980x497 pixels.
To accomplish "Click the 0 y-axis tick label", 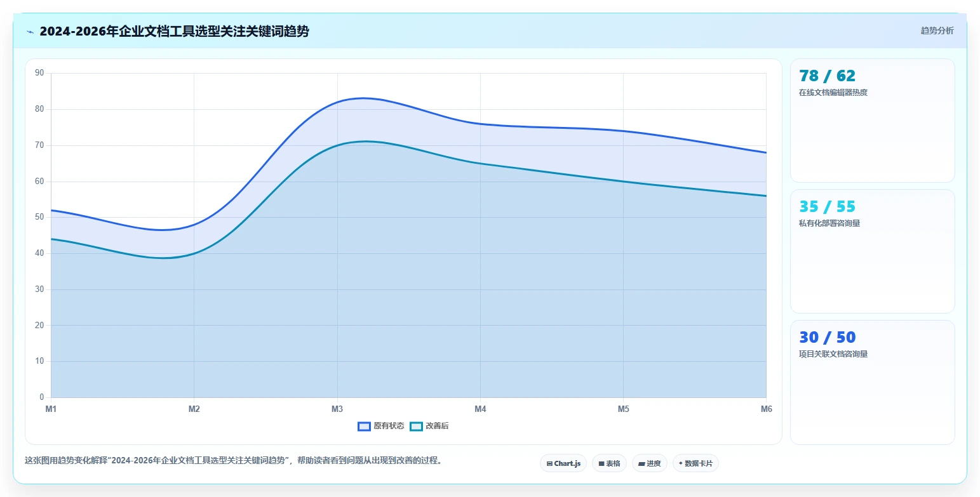I will click(x=41, y=397).
